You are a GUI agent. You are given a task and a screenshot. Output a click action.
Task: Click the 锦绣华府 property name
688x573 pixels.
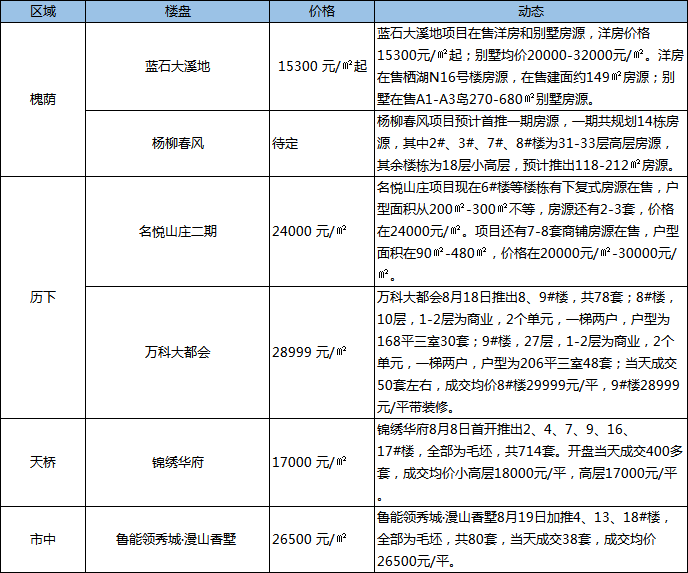click(177, 462)
